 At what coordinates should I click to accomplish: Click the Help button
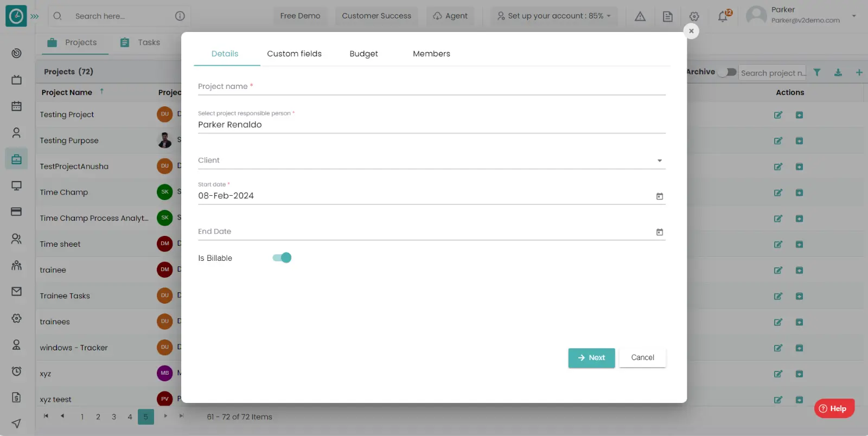click(x=834, y=408)
